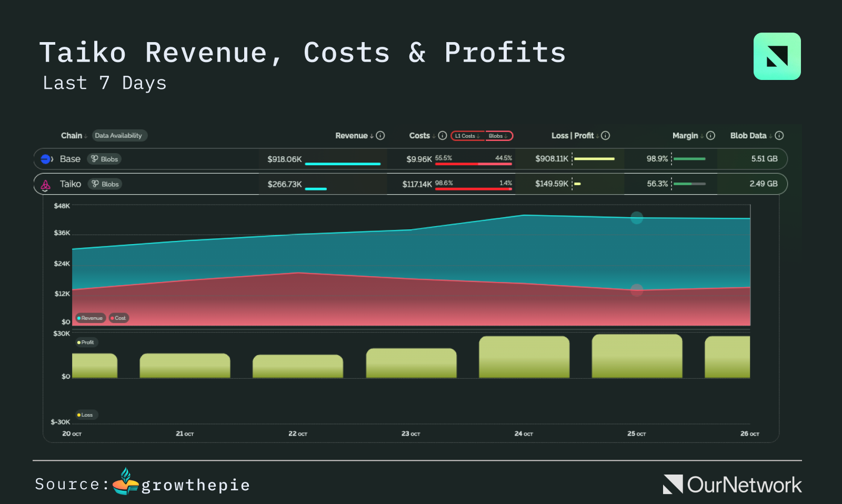
Task: Click the green OurNetwork square logo
Action: (777, 56)
